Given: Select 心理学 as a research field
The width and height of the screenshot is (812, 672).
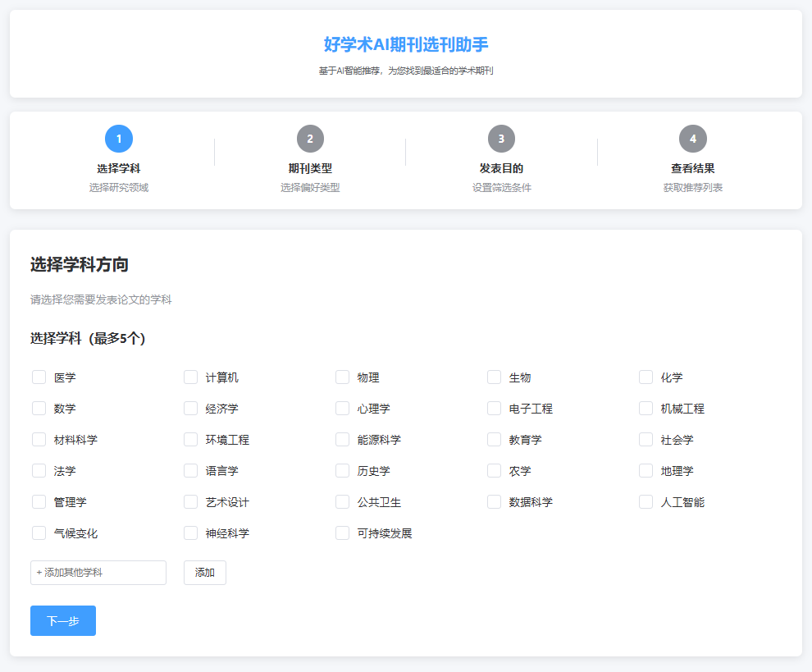Looking at the screenshot, I should pyautogui.click(x=342, y=408).
